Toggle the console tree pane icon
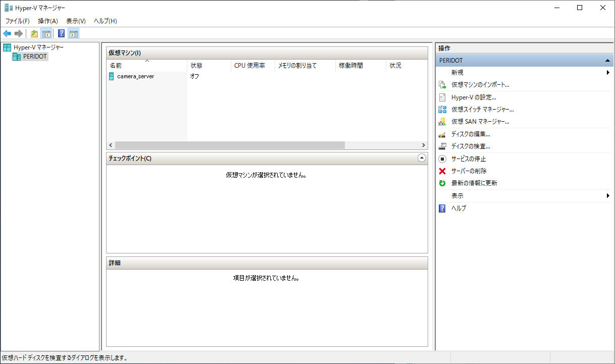 46,34
